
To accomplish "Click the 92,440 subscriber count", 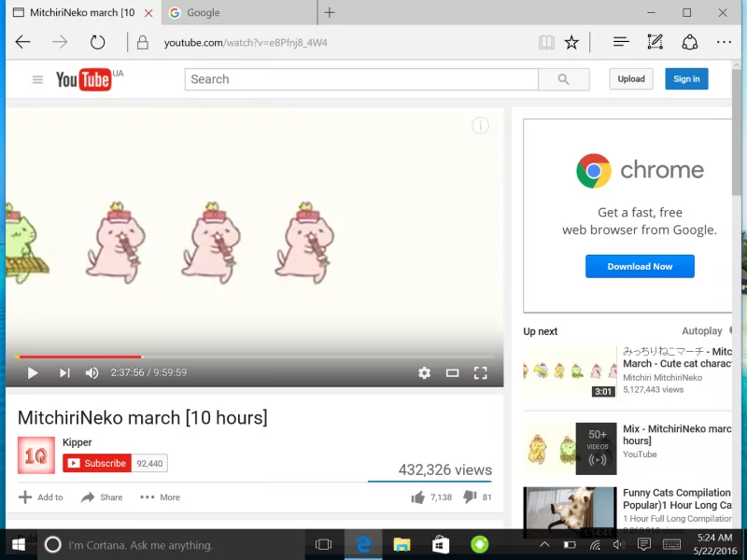I will (149, 463).
